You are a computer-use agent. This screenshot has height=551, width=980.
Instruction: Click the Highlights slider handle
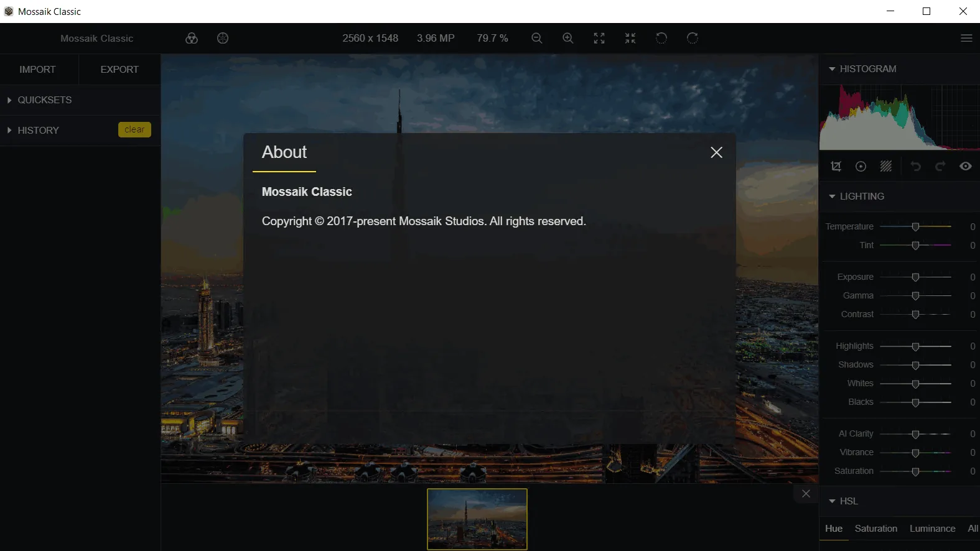point(915,346)
